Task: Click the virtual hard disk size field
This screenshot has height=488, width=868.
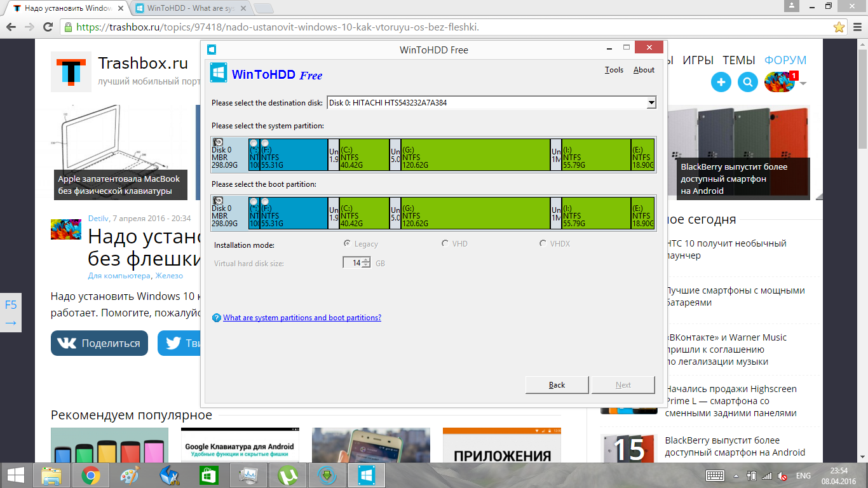Action: coord(352,262)
